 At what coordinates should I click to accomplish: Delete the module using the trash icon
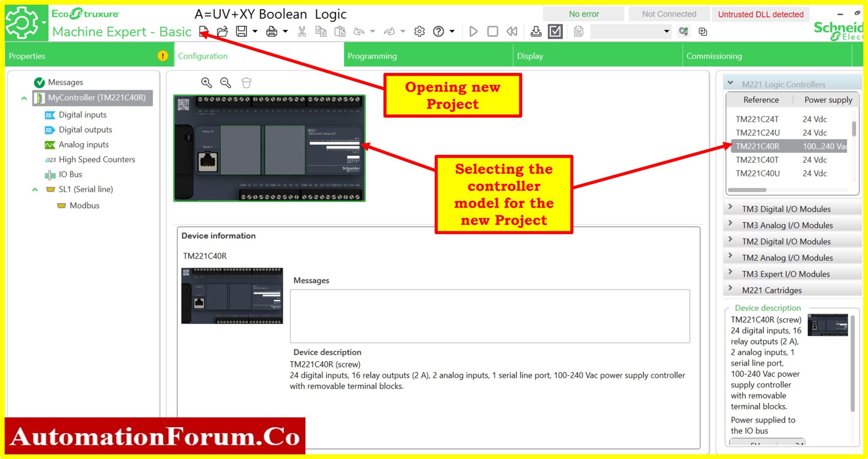[246, 83]
